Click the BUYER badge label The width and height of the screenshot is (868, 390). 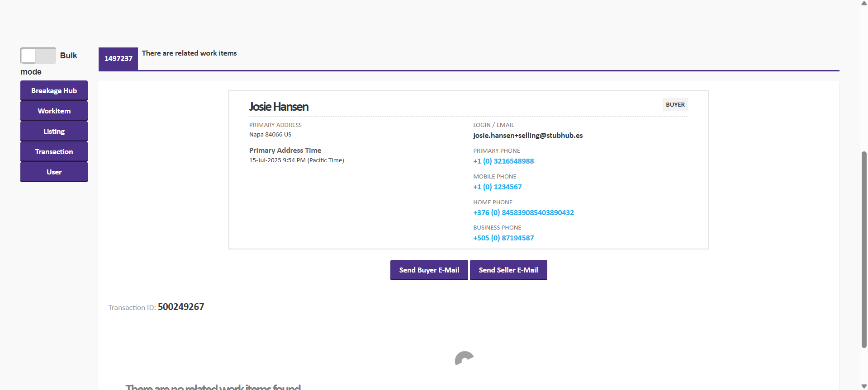pos(675,105)
